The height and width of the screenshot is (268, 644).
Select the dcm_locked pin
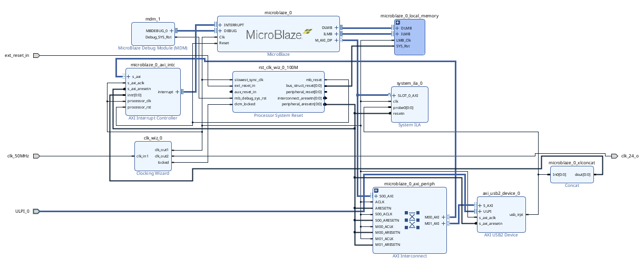coord(245,104)
